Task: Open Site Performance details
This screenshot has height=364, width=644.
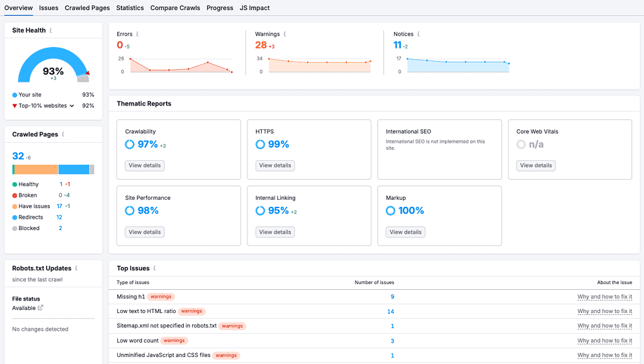Action: pyautogui.click(x=144, y=232)
